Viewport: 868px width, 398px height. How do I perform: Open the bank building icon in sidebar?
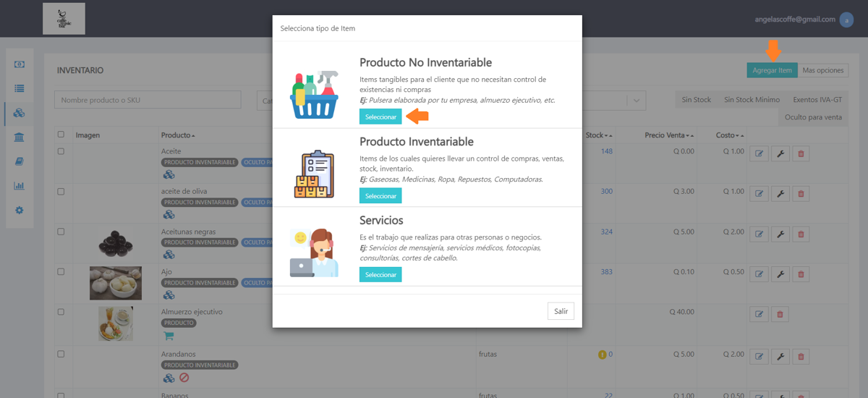pos(20,137)
